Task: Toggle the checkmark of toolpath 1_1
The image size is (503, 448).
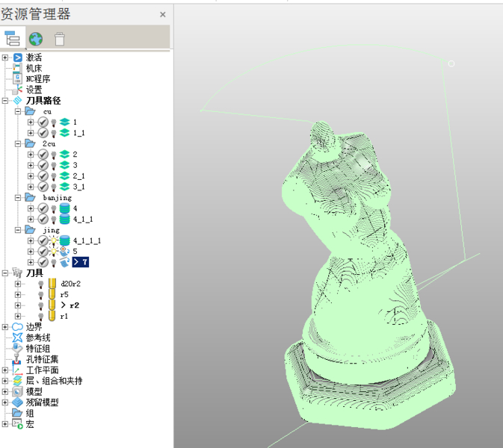Action: tap(43, 133)
